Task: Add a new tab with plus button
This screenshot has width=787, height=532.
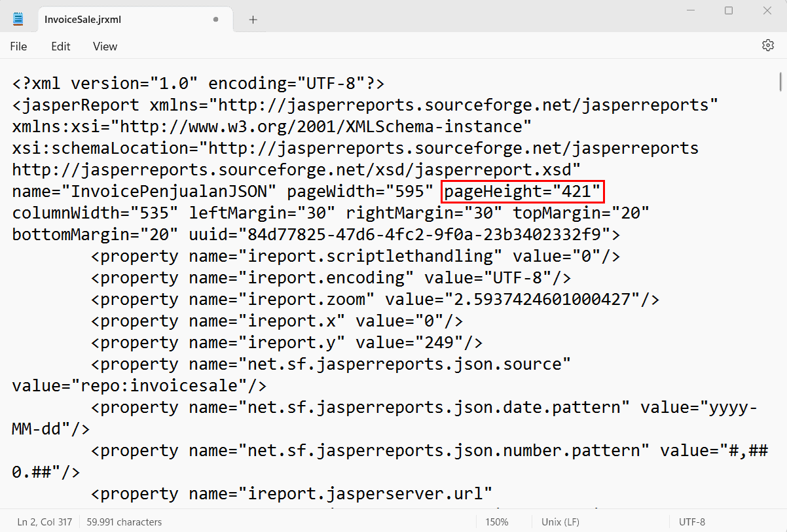Action: click(253, 20)
